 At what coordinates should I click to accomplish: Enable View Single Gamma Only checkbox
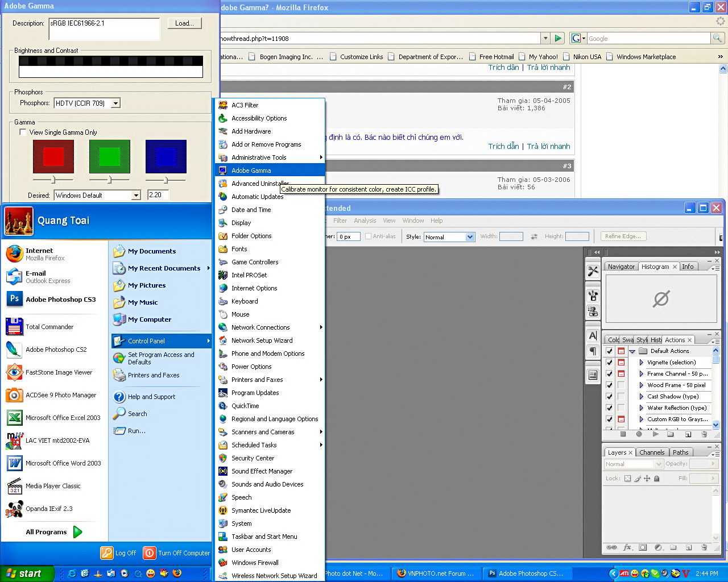click(23, 132)
